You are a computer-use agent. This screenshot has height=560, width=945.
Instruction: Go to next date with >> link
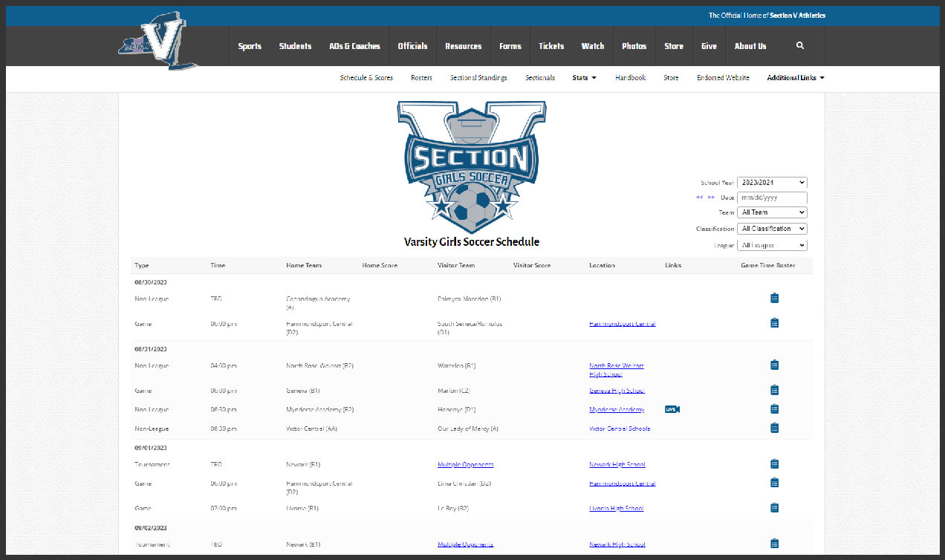[711, 198]
